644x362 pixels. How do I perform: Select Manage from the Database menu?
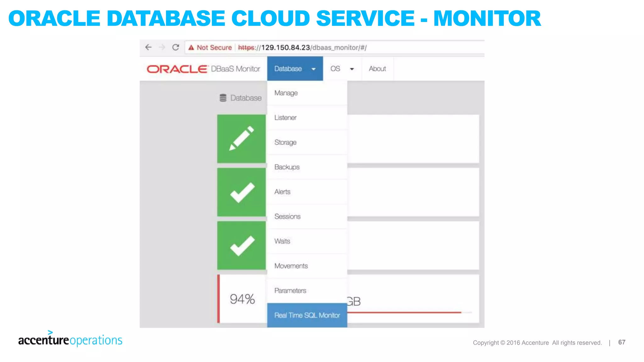coord(307,93)
